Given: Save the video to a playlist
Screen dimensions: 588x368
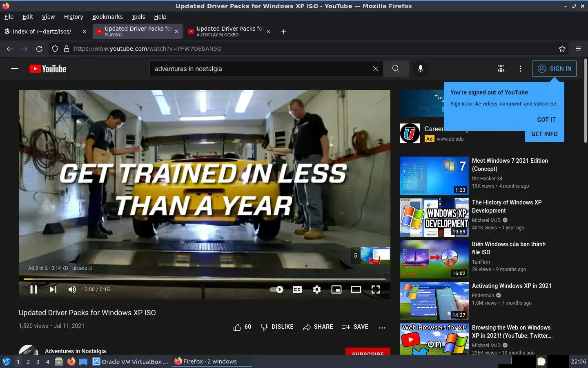Looking at the screenshot, I should click(x=355, y=327).
